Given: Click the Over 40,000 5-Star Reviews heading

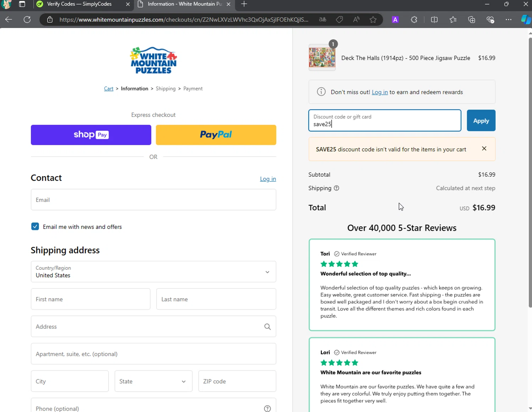Looking at the screenshot, I should click(x=402, y=228).
